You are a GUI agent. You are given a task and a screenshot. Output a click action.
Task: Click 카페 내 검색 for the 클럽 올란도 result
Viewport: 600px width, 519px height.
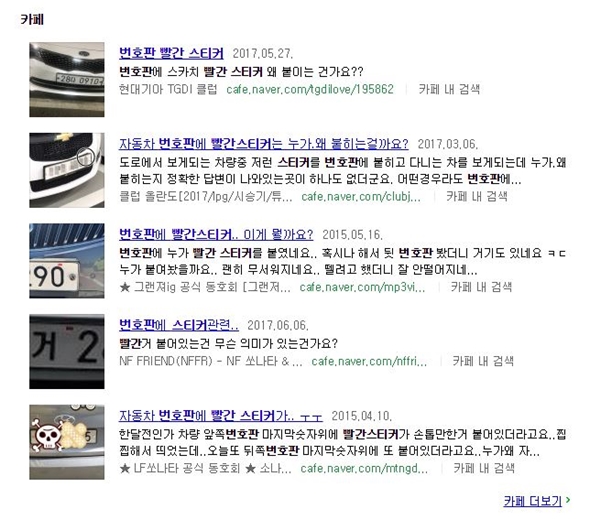click(476, 196)
